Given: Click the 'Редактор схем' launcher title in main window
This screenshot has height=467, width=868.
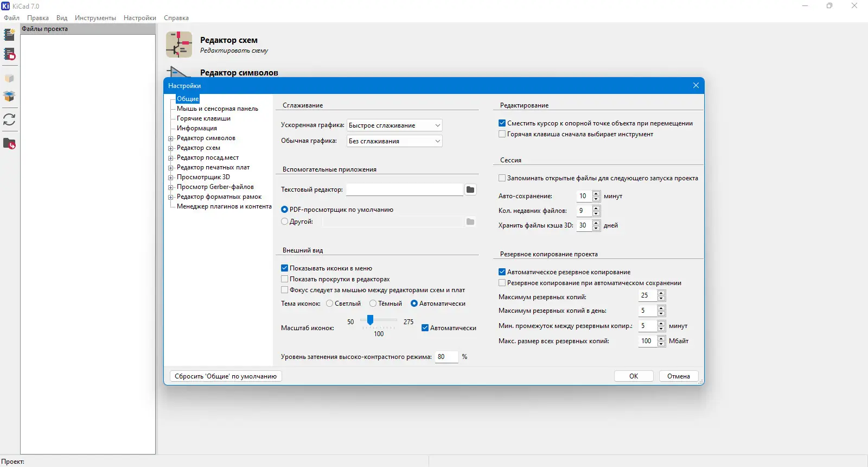Looking at the screenshot, I should (x=229, y=40).
